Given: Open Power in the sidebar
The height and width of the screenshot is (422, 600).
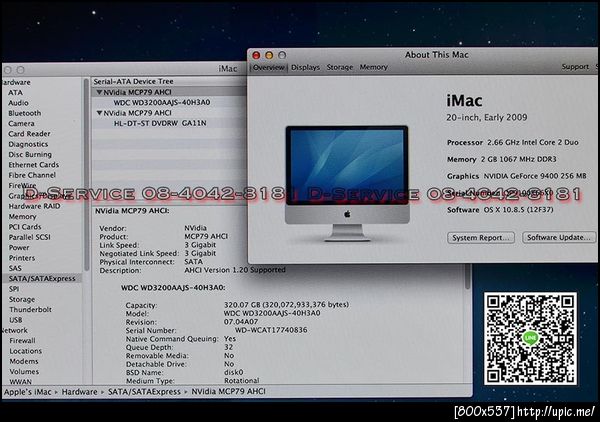Looking at the screenshot, I should [x=19, y=248].
